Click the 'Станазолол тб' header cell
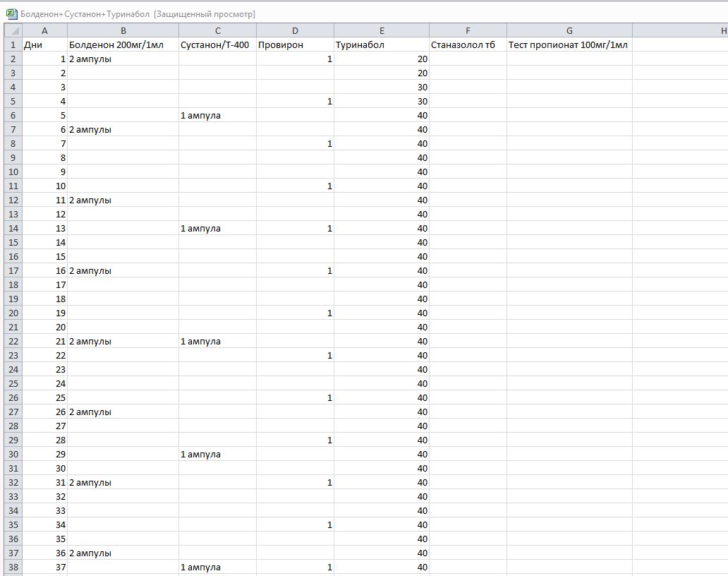728x576 pixels. (467, 44)
